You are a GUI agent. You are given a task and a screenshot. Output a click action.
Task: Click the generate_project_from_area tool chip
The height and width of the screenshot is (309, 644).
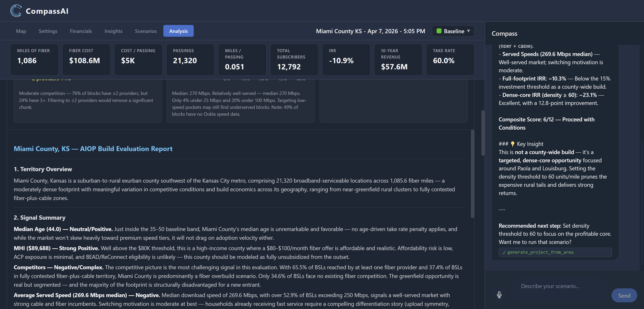coord(555,252)
